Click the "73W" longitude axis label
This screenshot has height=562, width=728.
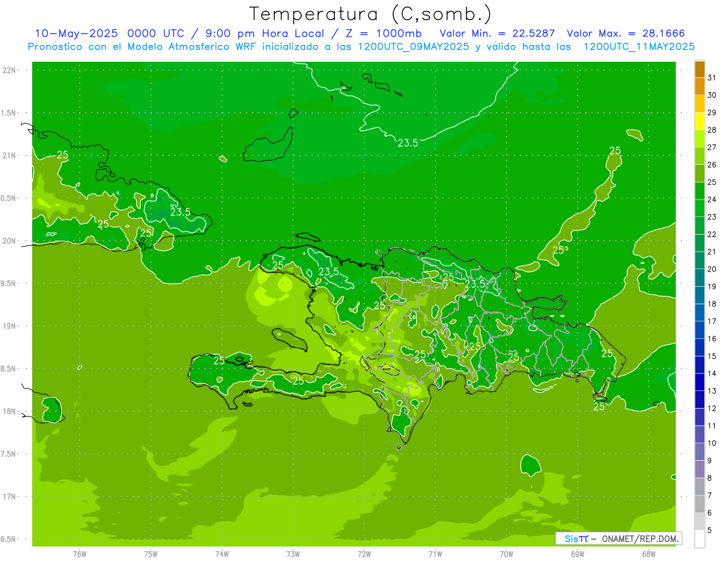pyautogui.click(x=293, y=554)
